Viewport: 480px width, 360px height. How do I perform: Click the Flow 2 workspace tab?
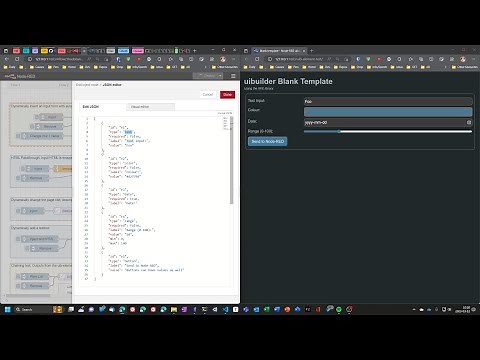point(63,85)
